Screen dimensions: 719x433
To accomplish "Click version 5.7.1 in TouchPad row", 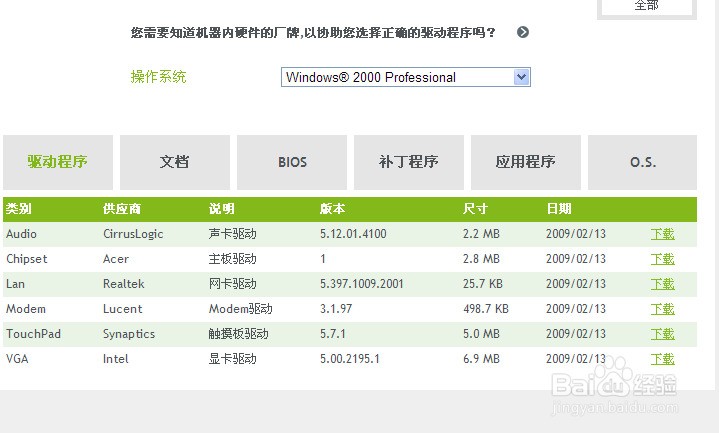I will [x=332, y=334].
